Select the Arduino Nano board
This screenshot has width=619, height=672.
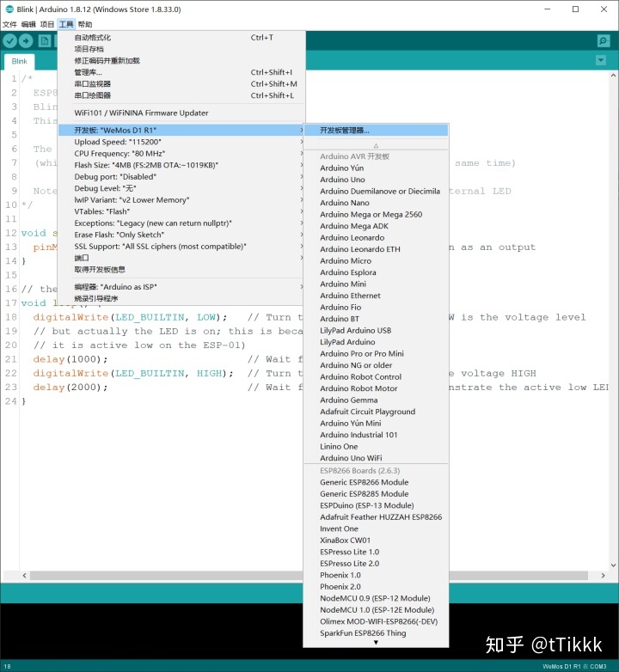coord(376,203)
